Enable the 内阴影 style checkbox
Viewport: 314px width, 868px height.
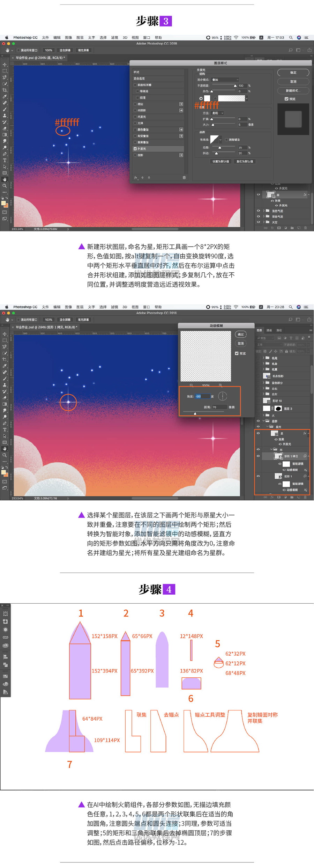pyautogui.click(x=135, y=110)
